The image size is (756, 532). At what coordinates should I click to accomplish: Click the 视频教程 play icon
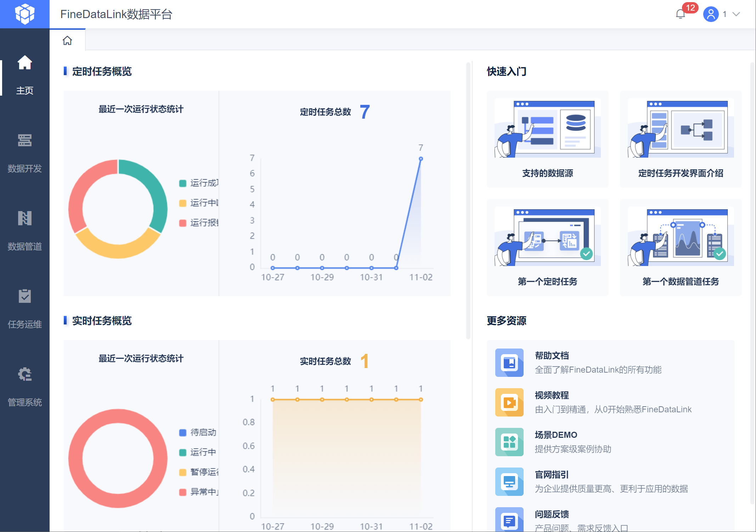click(509, 402)
